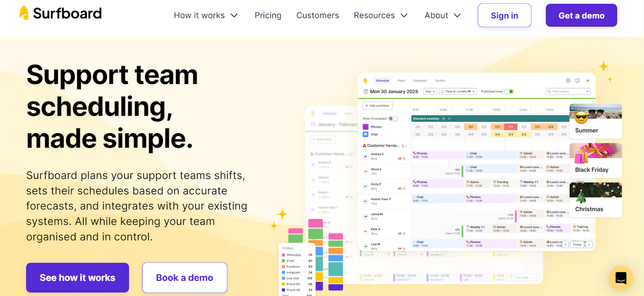The height and width of the screenshot is (296, 644).
Task: Click the small surfboard logo in schedule preview
Action: [x=365, y=80]
